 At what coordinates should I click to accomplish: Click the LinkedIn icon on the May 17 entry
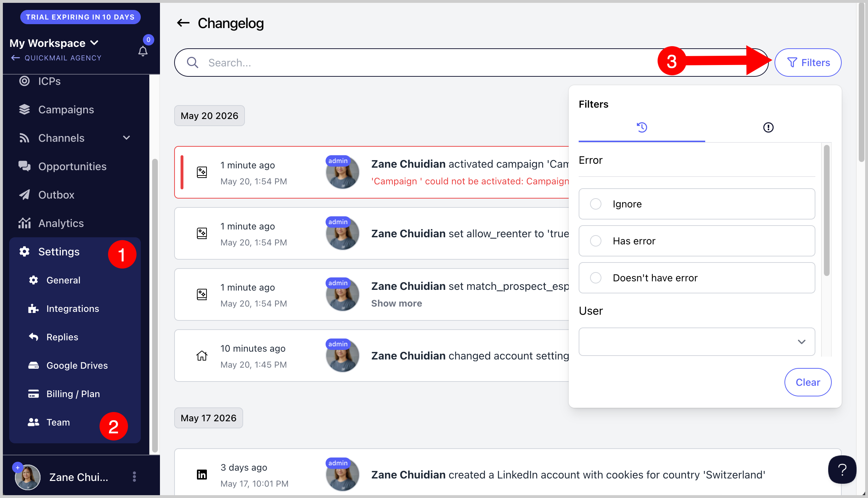(202, 475)
